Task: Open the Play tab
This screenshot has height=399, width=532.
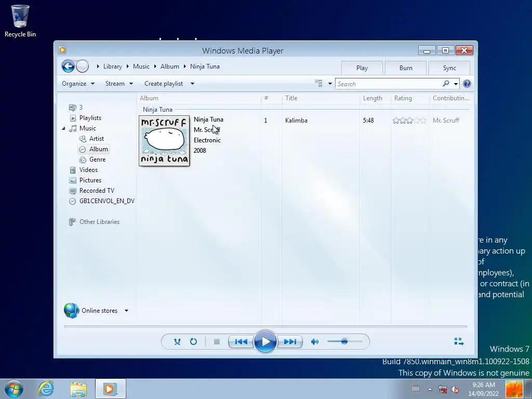Action: [x=362, y=68]
